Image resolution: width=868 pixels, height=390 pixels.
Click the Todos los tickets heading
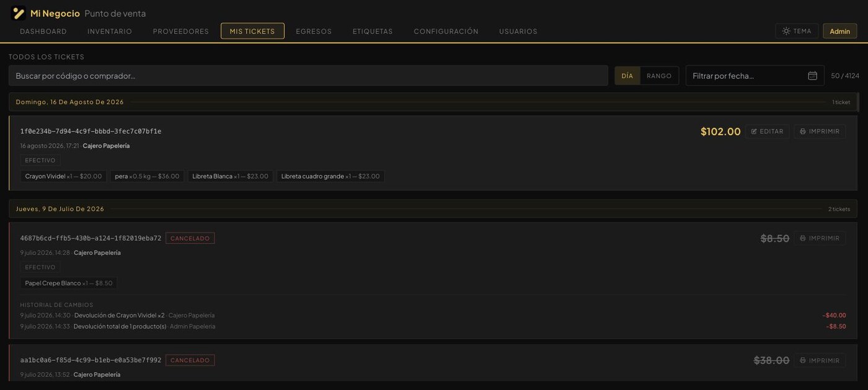click(46, 57)
